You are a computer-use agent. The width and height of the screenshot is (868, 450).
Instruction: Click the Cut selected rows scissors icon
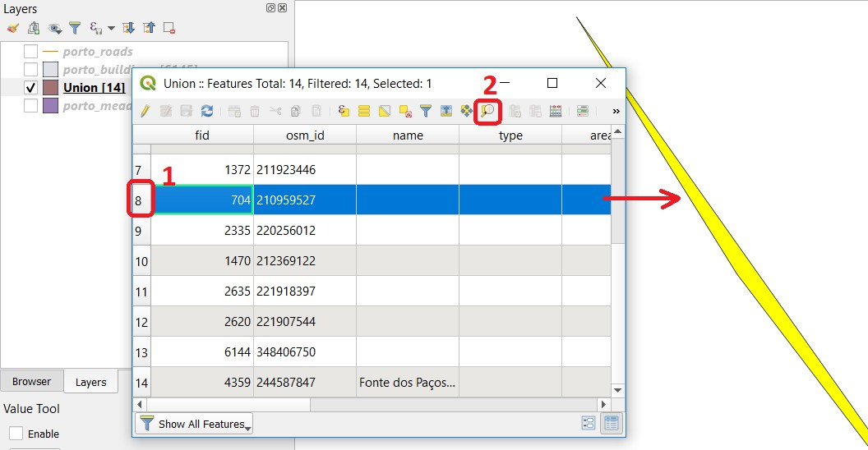[x=275, y=111]
